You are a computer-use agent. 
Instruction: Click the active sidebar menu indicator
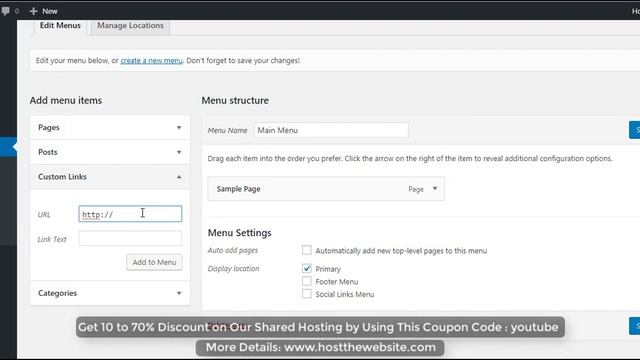[9, 147]
